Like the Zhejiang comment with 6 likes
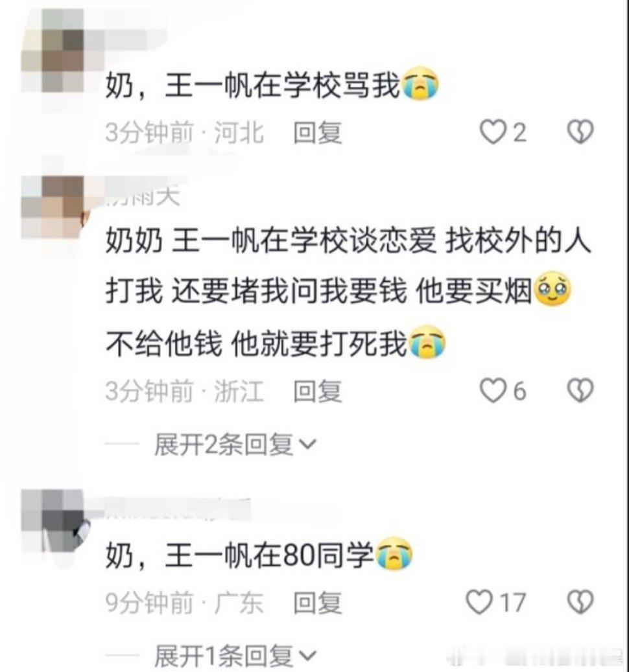The image size is (629, 672). click(x=492, y=391)
